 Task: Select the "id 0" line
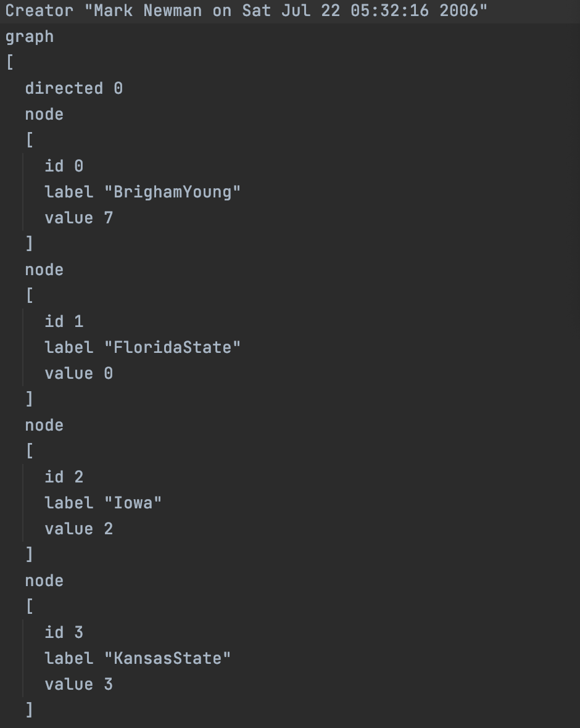[x=64, y=166]
